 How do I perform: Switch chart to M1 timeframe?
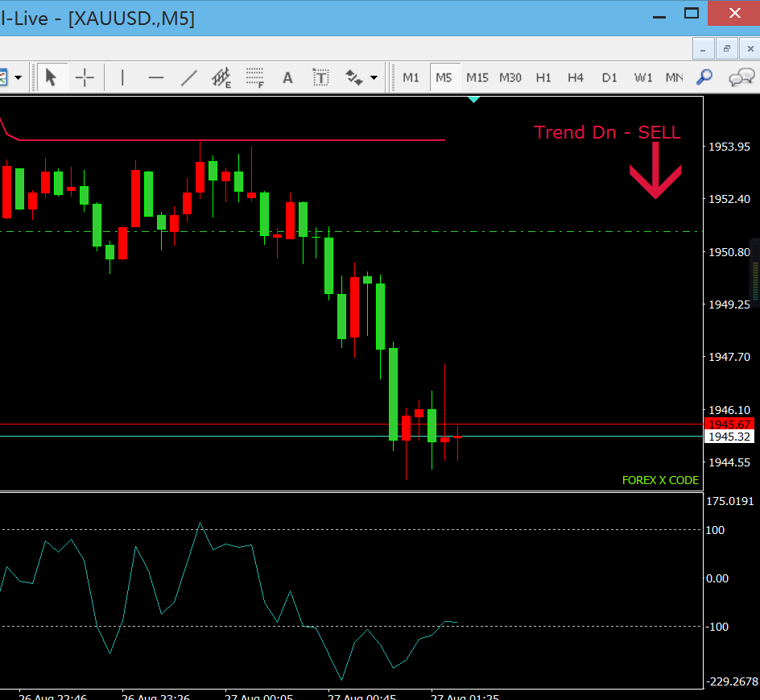(x=411, y=77)
